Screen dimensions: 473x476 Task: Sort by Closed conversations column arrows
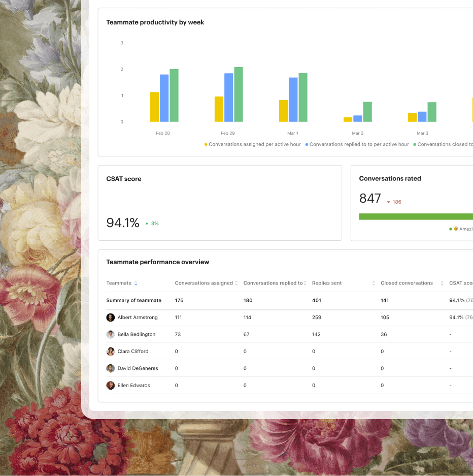coord(442,283)
